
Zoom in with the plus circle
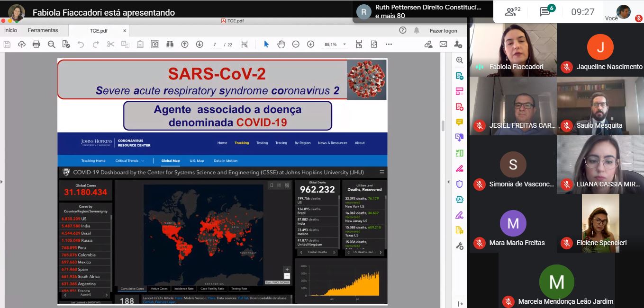310,44
